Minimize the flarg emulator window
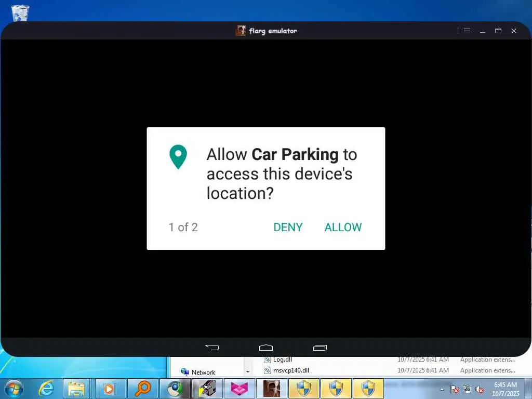532x399 pixels. click(483, 31)
